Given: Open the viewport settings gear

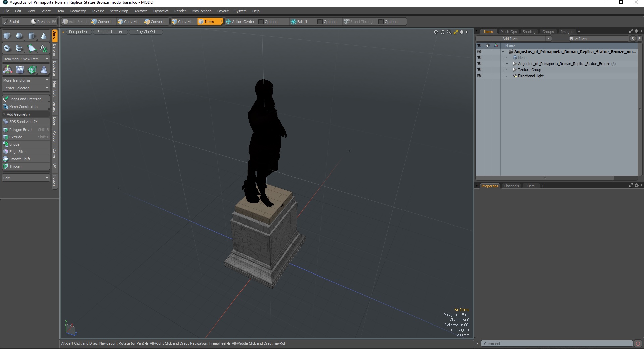Looking at the screenshot, I should [x=461, y=32].
